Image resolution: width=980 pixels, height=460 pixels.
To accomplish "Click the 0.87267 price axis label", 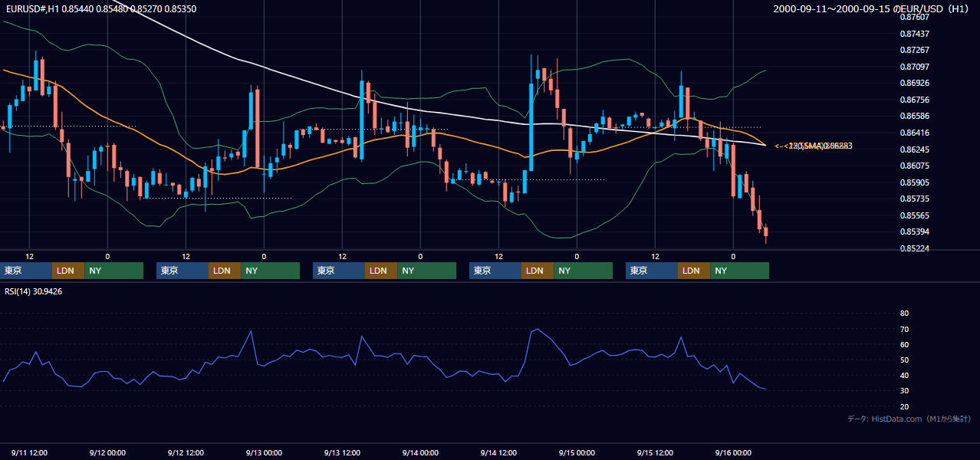I will (914, 50).
